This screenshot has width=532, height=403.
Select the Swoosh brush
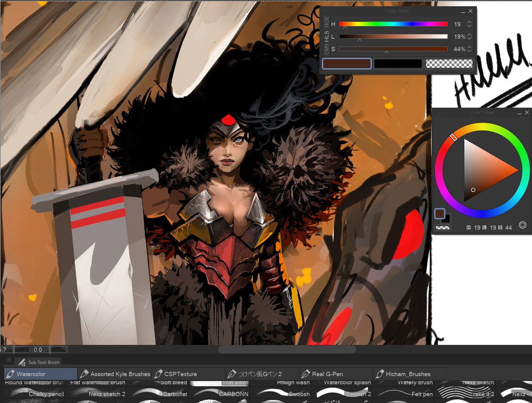[281, 393]
